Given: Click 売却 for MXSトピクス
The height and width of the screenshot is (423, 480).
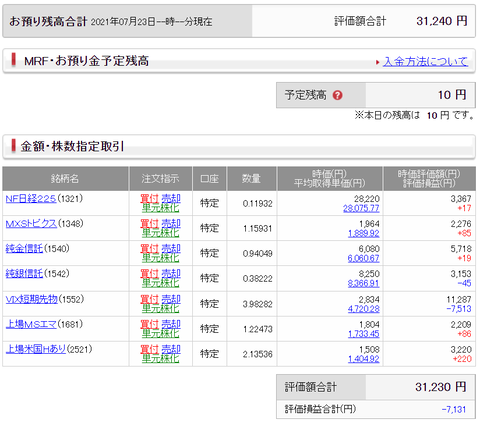Looking at the screenshot, I should pyautogui.click(x=171, y=224).
